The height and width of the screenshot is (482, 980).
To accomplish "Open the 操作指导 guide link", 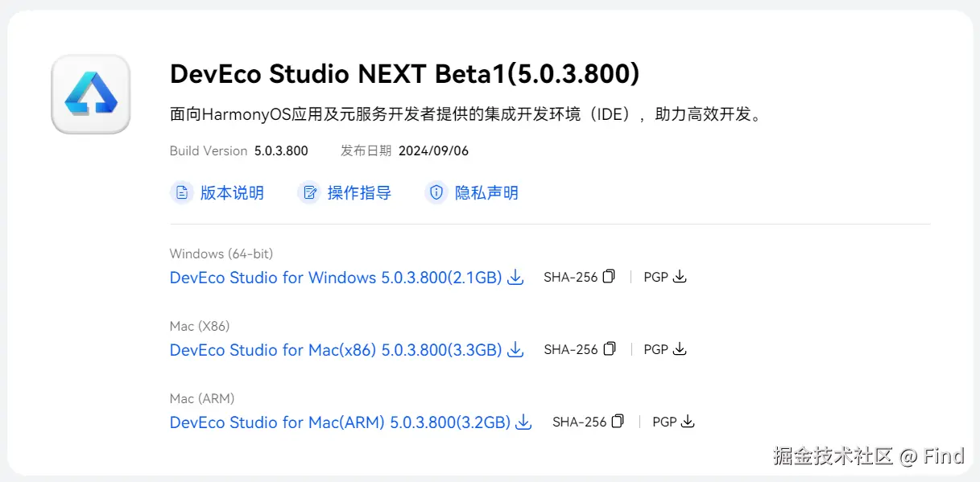I will click(359, 193).
